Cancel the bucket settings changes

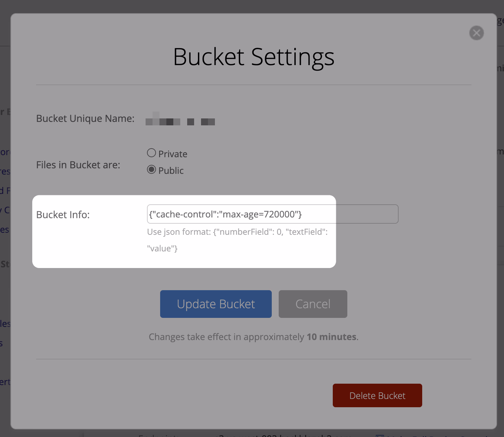point(313,304)
